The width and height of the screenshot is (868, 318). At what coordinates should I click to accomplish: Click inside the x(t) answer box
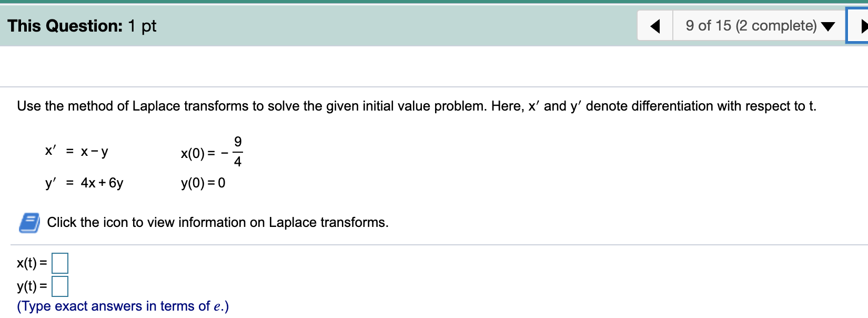tap(60, 263)
